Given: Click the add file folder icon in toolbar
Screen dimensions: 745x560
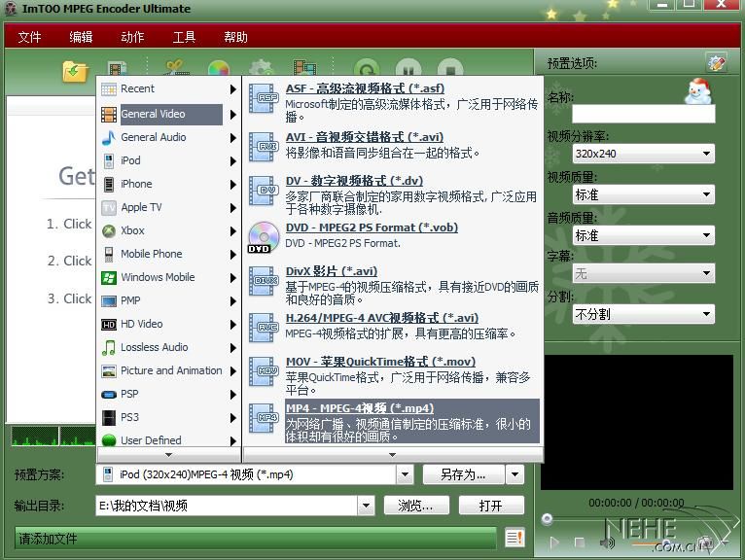Looking at the screenshot, I should pyautogui.click(x=75, y=70).
